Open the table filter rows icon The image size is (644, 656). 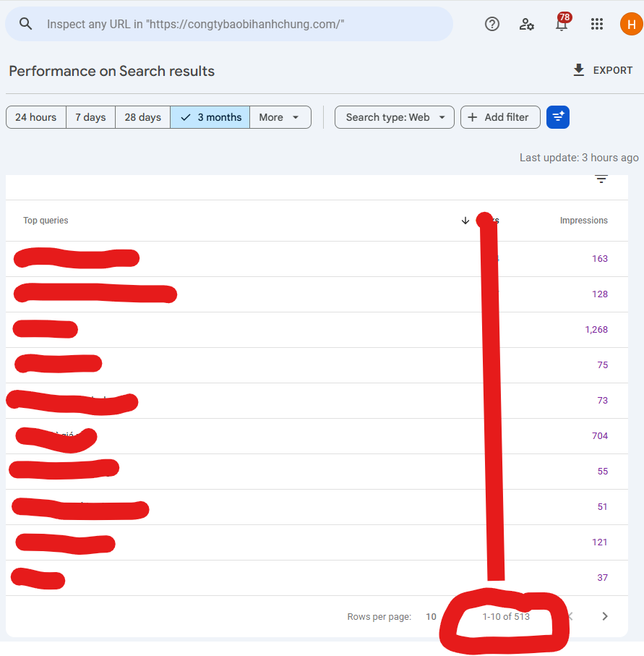tap(601, 179)
